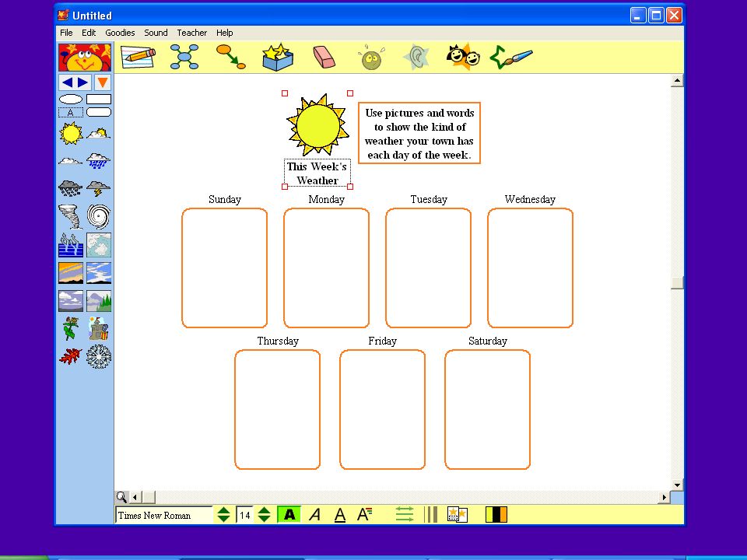Go to next symbol library arrow
Viewport: 747px width, 560px height.
[x=83, y=82]
